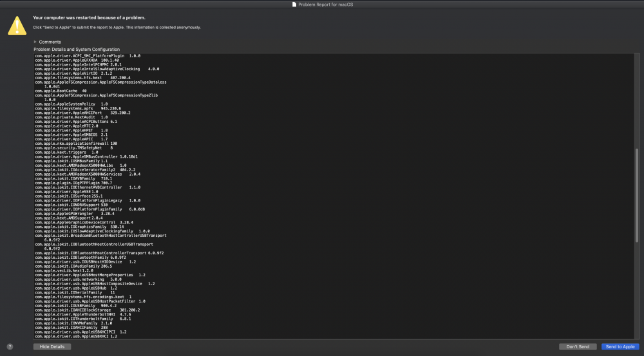Expand the Comments disclosure triangle
The height and width of the screenshot is (356, 644).
35,42
